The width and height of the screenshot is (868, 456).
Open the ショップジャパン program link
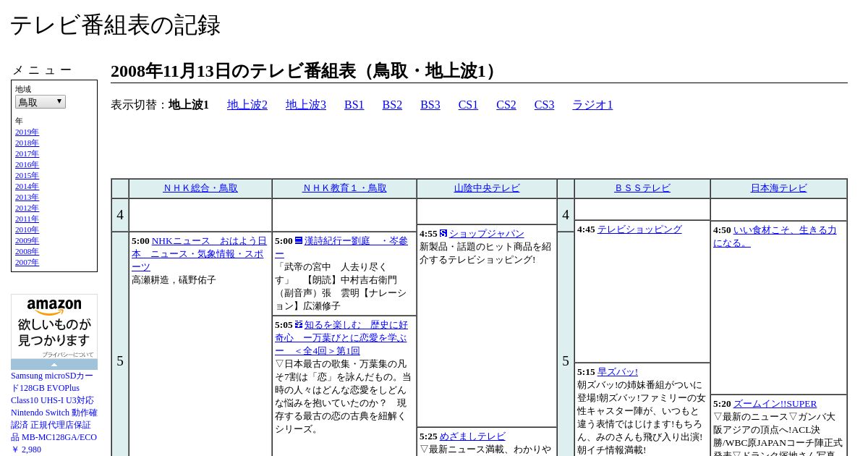[487, 234]
